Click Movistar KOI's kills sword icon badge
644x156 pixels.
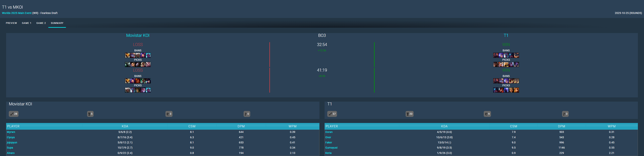point(14,114)
